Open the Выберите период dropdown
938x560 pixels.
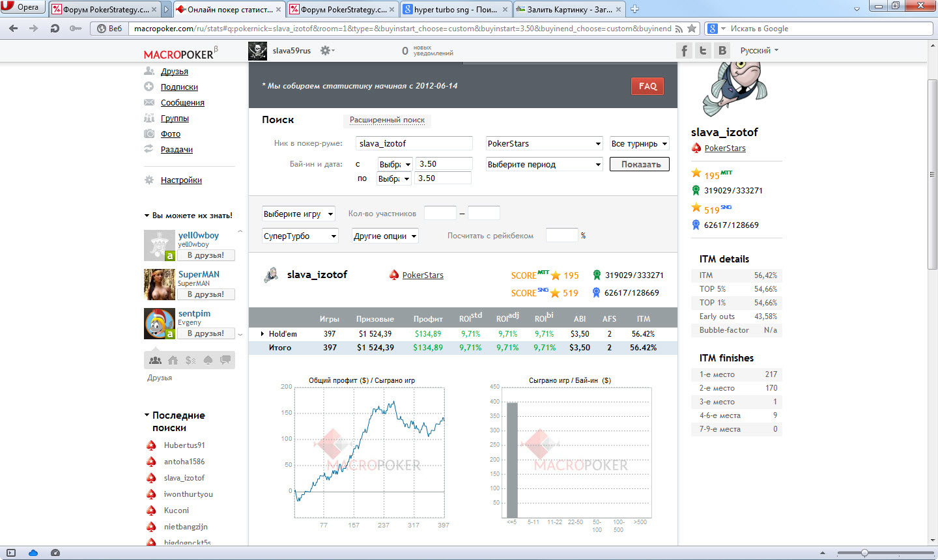tap(544, 165)
